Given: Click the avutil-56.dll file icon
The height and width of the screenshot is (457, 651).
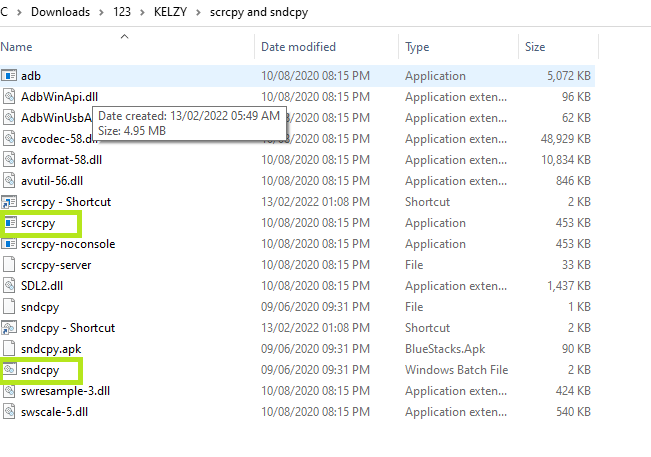Looking at the screenshot, I should coord(9,181).
